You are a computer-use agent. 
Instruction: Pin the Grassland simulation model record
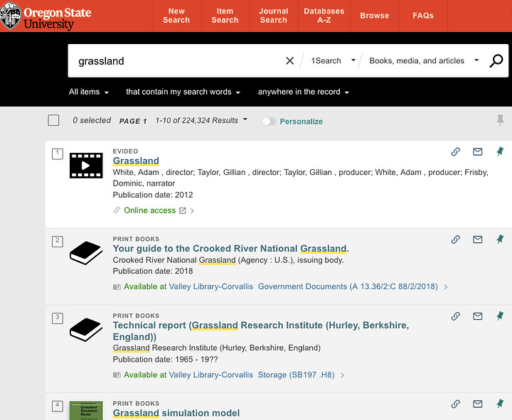[x=500, y=404]
